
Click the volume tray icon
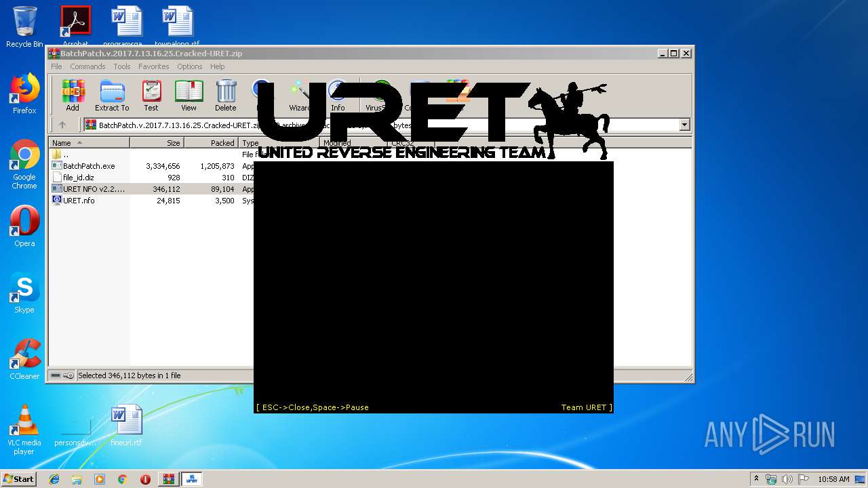[787, 479]
